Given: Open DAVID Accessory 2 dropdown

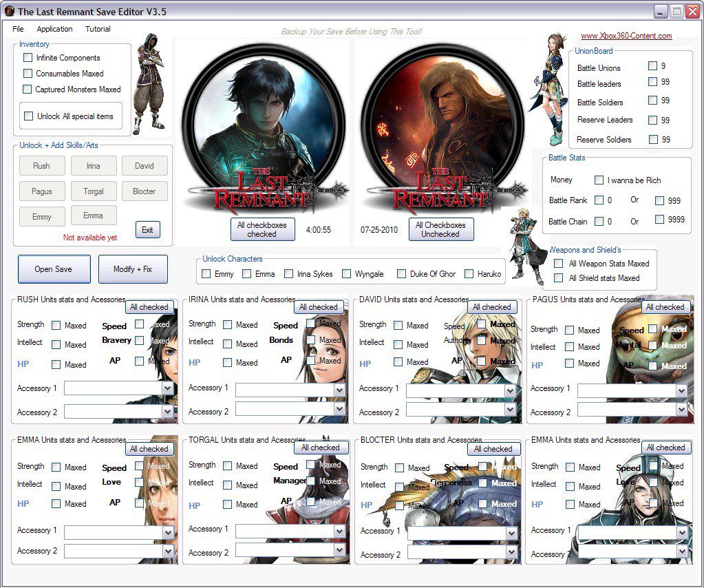Looking at the screenshot, I should [510, 409].
